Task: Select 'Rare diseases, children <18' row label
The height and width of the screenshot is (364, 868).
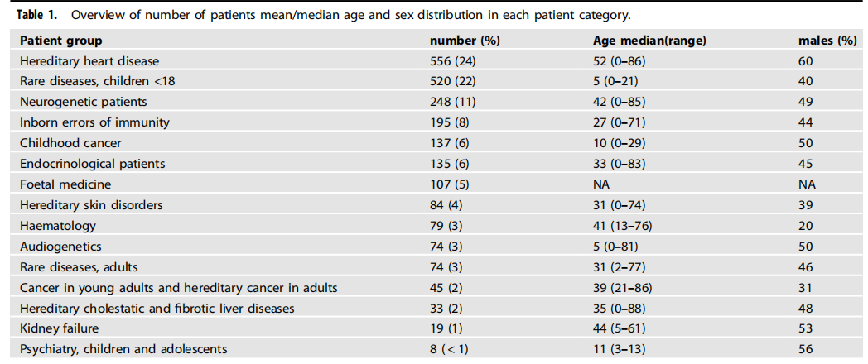Action: pos(98,81)
